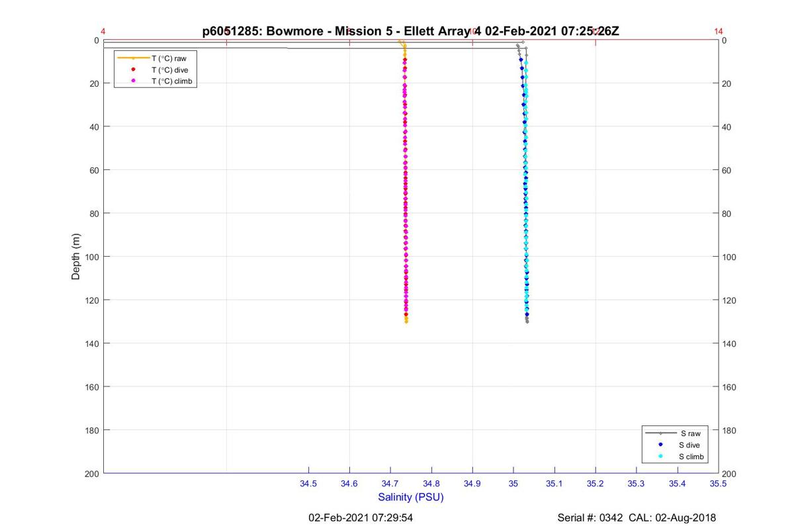This screenshot has height=532, width=794.
Task: Click depth tick '160' on left axis
Action: [x=92, y=386]
